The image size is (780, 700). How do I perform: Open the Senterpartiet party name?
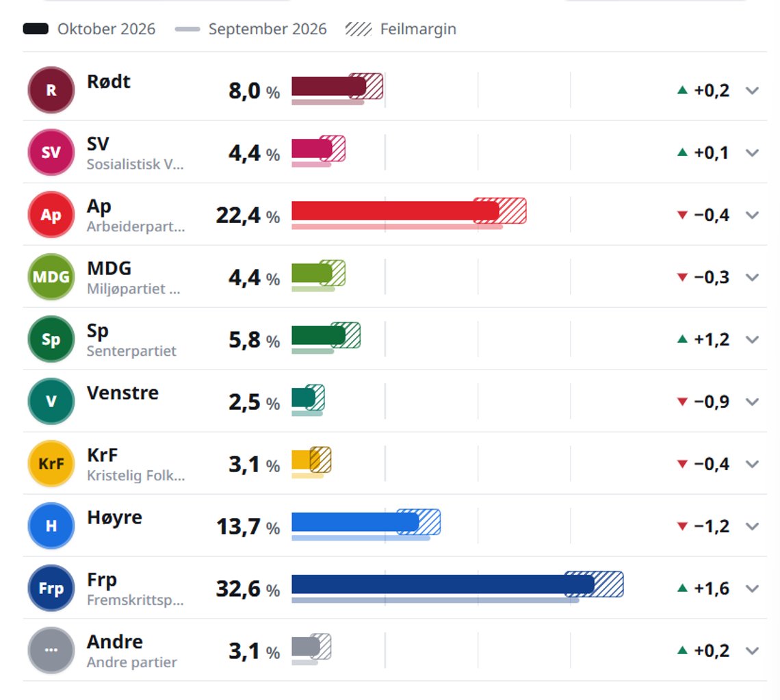coord(131,351)
